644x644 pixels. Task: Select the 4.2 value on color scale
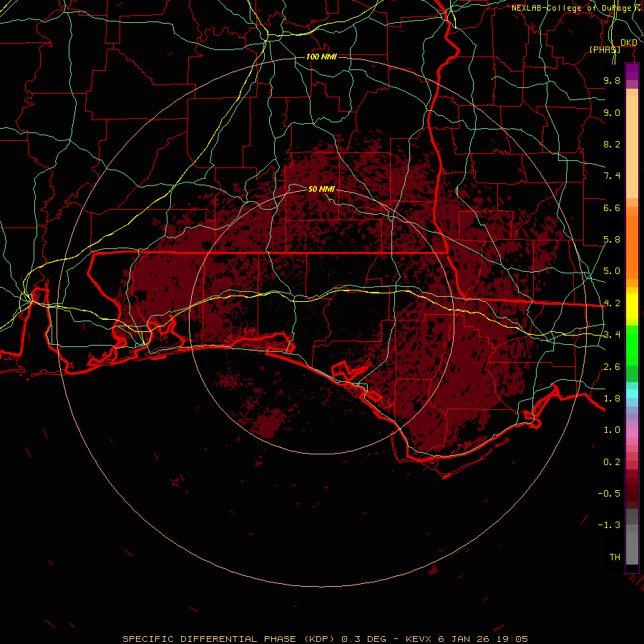612,303
